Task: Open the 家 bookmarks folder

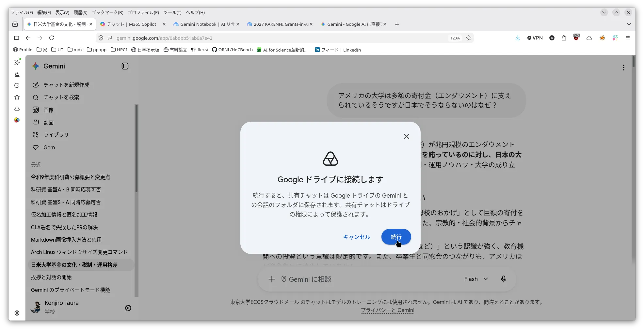Action: tap(42, 50)
